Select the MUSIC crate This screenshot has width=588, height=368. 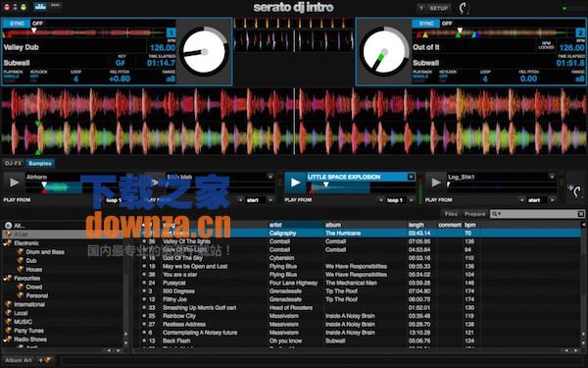23,322
